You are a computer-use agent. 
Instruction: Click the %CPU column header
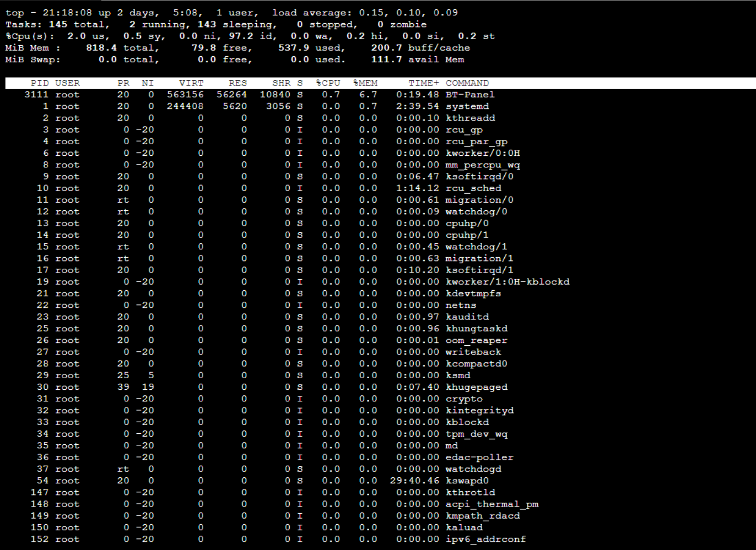[x=328, y=83]
